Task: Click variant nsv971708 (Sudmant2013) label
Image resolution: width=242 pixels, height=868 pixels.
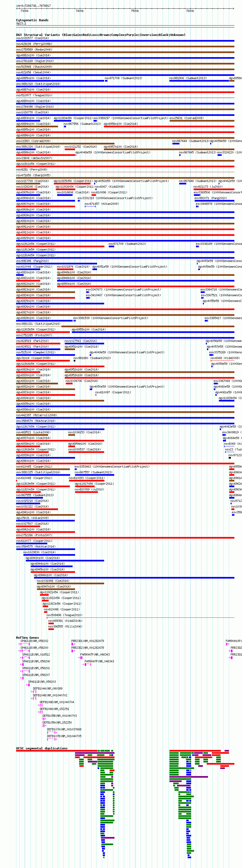Action: coord(123,78)
